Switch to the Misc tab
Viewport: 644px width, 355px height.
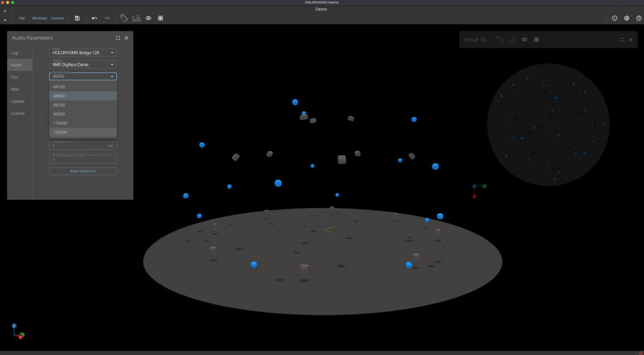(19, 89)
